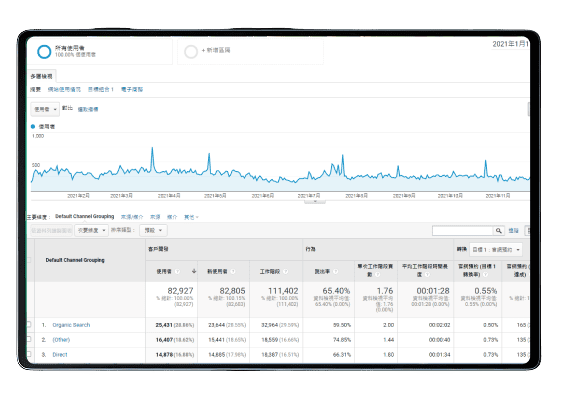Click conversion rate total 0.55%
This screenshot has height=397, width=565.
(486, 291)
